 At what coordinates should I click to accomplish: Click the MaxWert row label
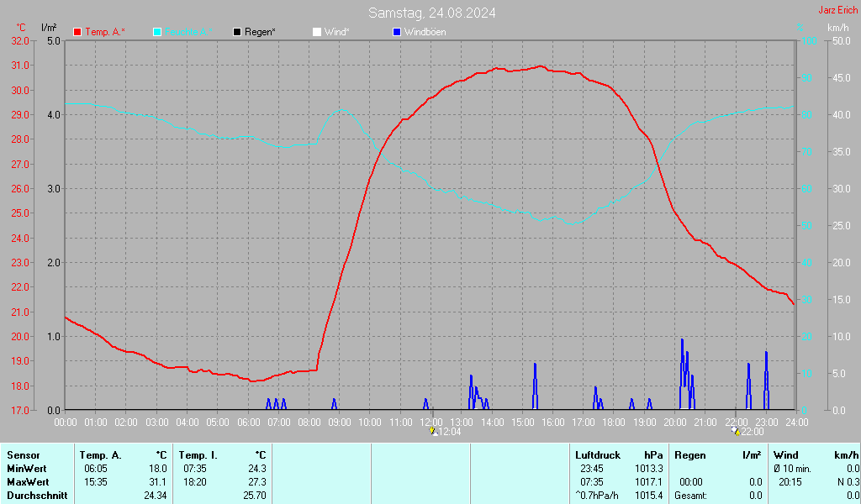(27, 482)
